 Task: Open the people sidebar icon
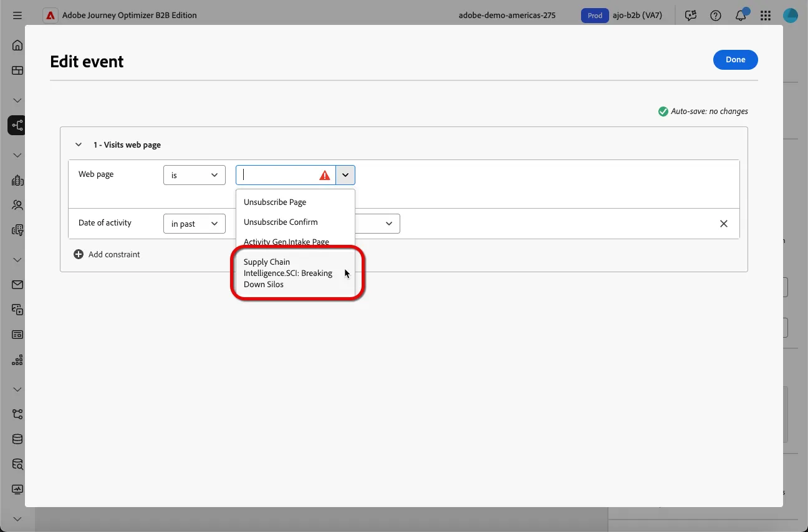(x=17, y=205)
